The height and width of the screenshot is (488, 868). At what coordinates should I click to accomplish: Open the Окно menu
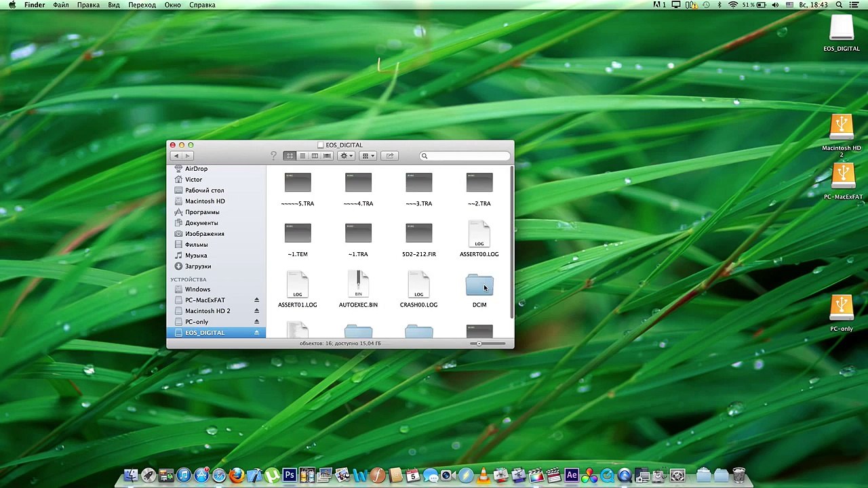click(x=172, y=5)
